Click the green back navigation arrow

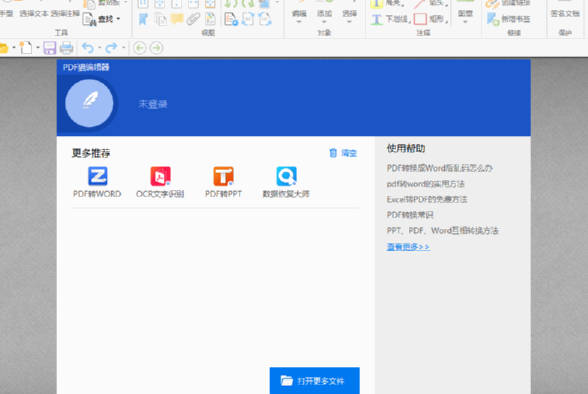coord(140,48)
